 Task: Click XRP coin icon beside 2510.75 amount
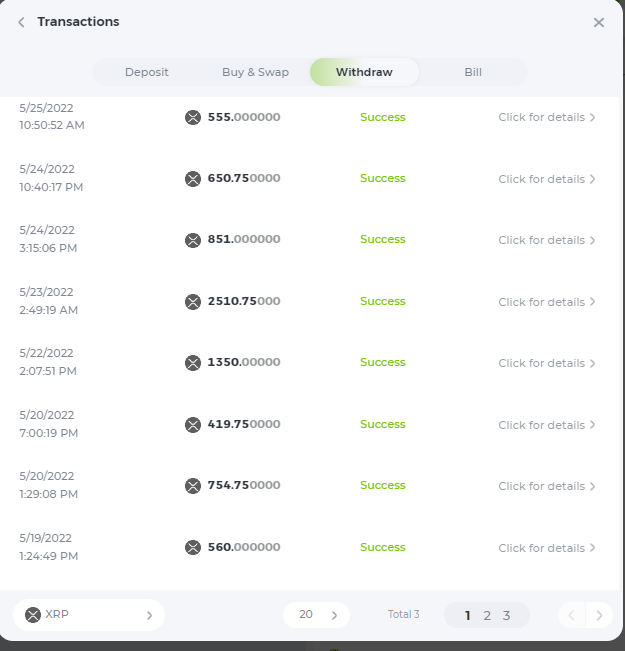point(193,302)
